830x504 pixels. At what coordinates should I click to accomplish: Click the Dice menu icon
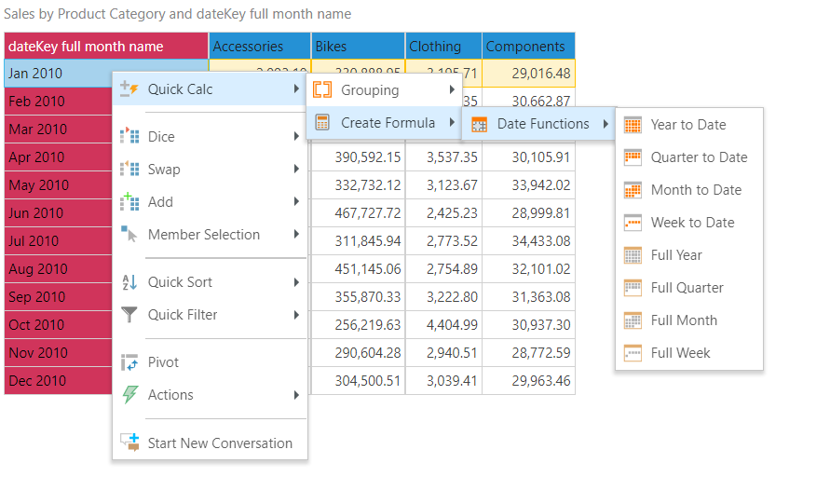pyautogui.click(x=129, y=137)
